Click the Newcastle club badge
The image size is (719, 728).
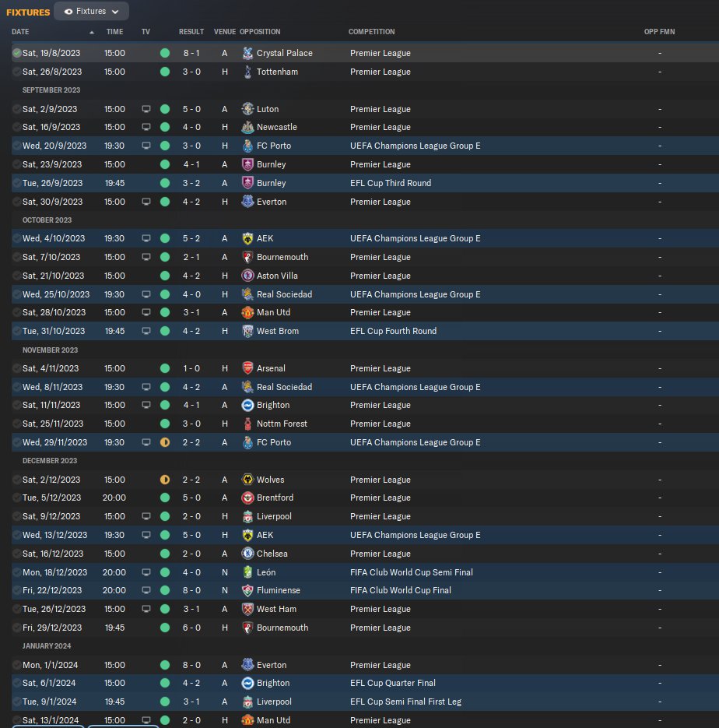tap(247, 127)
